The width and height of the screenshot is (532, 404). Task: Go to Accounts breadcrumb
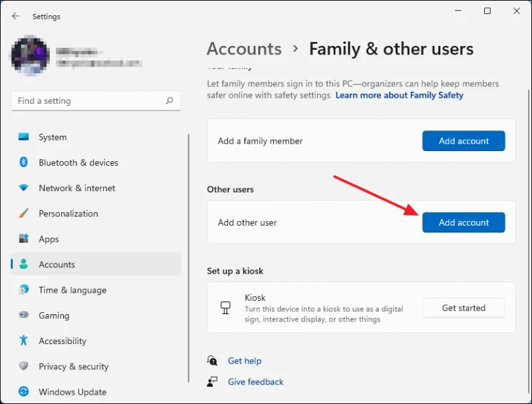[244, 49]
